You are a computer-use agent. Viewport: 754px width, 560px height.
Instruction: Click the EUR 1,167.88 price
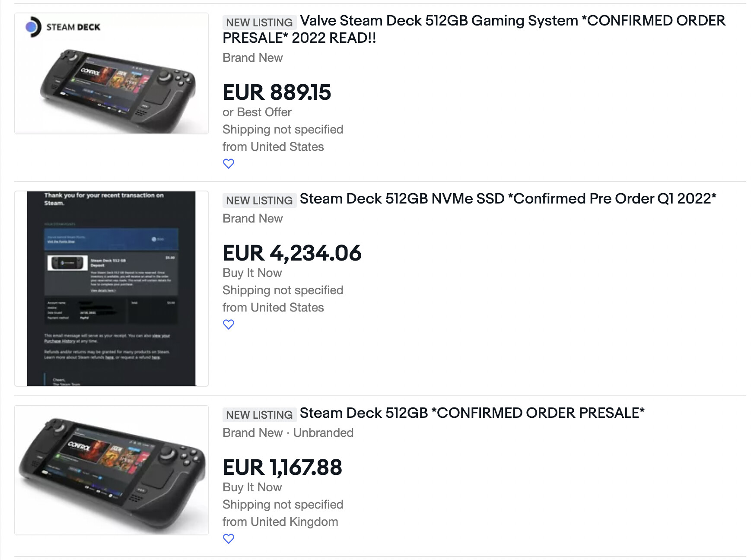pyautogui.click(x=282, y=468)
